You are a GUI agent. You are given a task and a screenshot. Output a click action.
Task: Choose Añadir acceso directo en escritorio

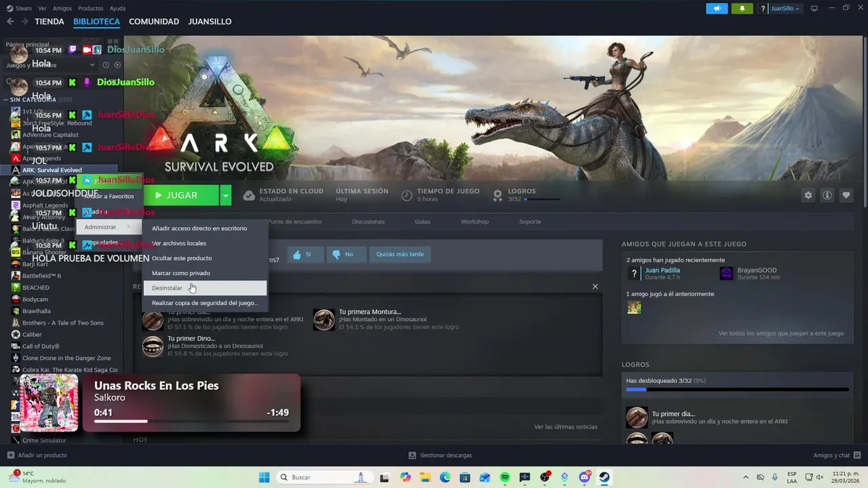click(x=205, y=228)
